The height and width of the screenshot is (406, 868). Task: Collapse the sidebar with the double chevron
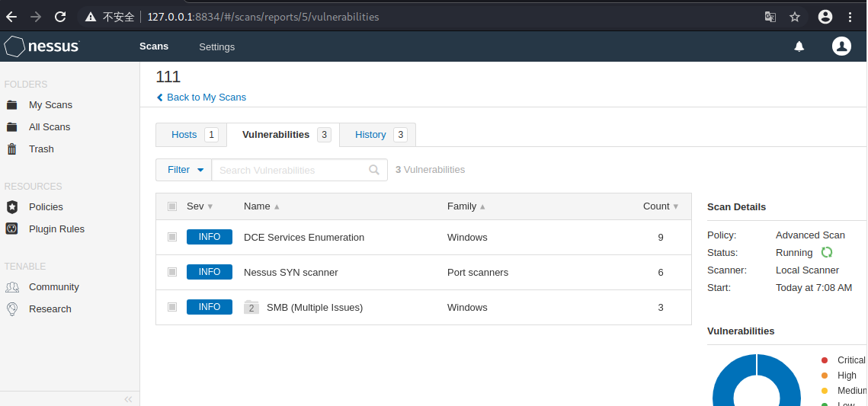pos(128,399)
